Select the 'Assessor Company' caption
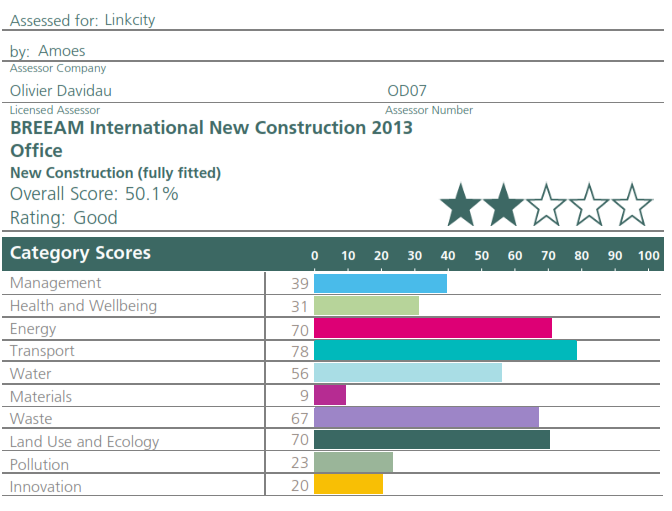The width and height of the screenshot is (672, 511). coord(58,68)
